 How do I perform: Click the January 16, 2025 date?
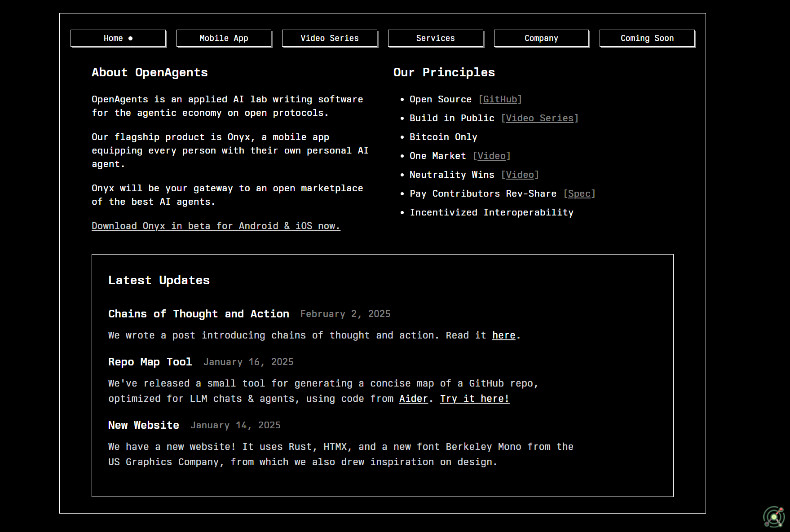click(248, 362)
